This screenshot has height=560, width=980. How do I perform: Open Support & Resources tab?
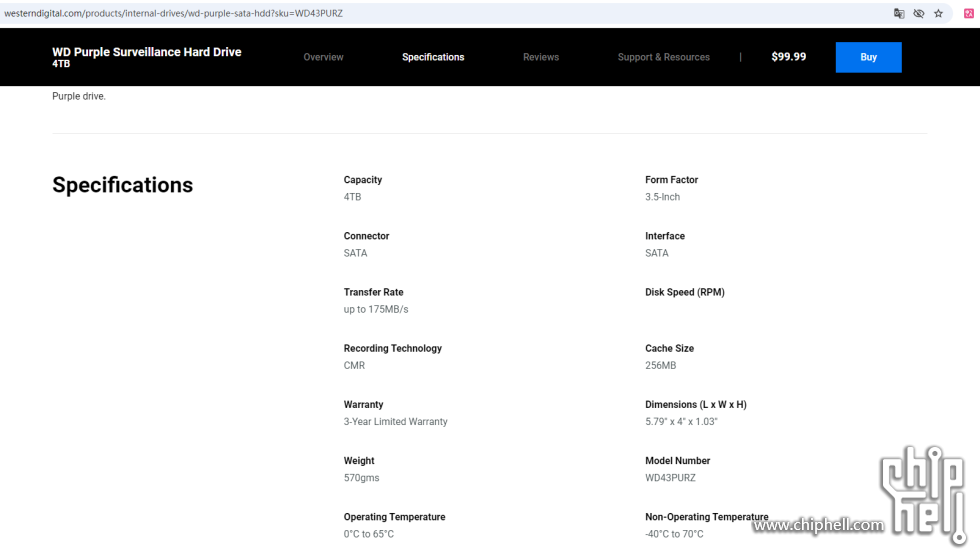(664, 57)
